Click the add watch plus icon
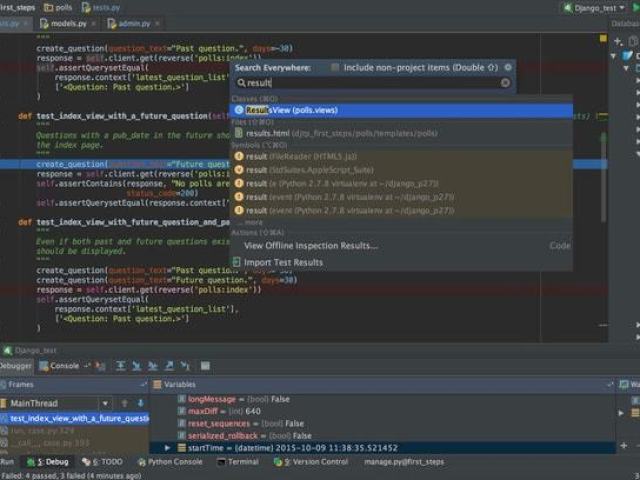Viewport: 640px width, 480px height. pyautogui.click(x=624, y=446)
